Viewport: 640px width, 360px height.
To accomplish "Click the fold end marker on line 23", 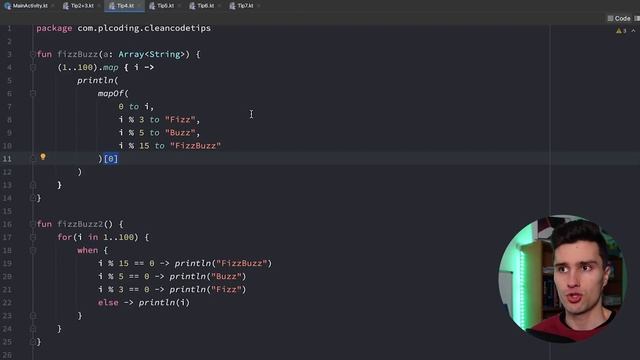I will 33,316.
